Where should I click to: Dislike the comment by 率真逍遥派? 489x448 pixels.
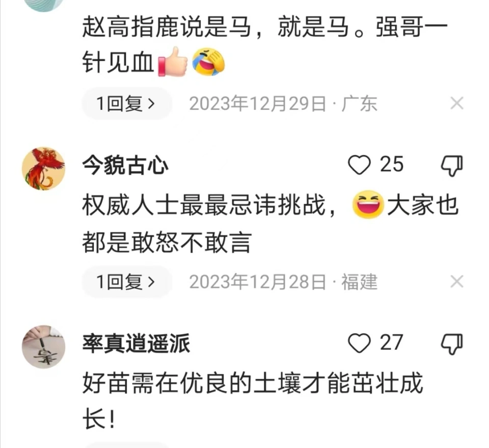(x=452, y=344)
